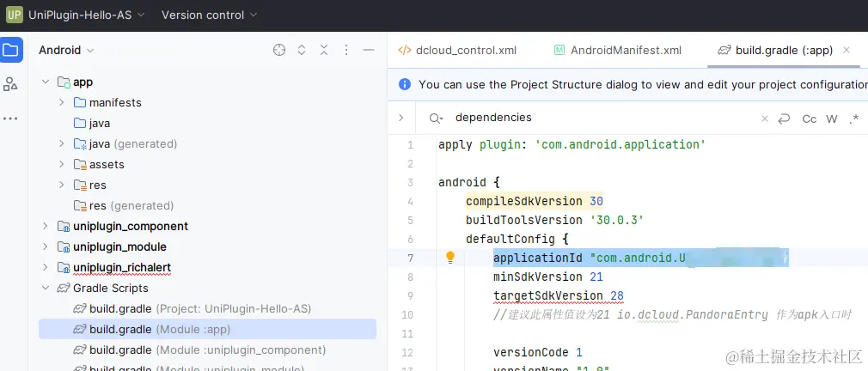Expand the uniplugin_module module

click(x=46, y=247)
